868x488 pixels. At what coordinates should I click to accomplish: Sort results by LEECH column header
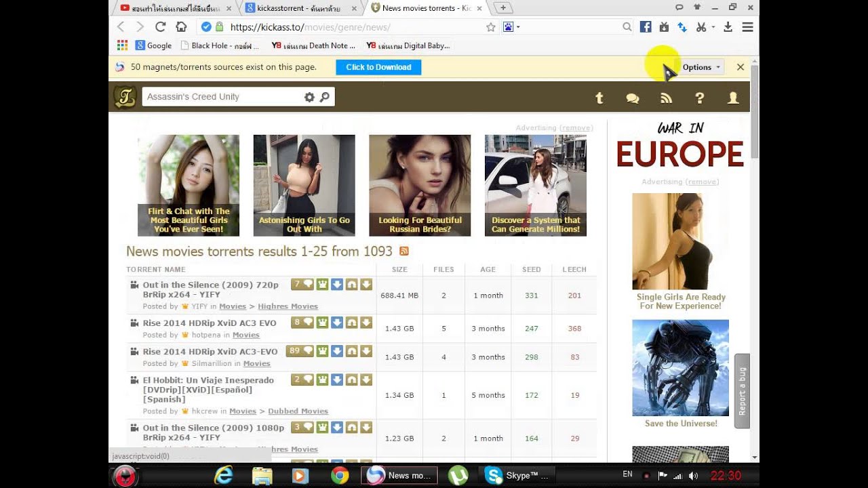click(x=574, y=269)
